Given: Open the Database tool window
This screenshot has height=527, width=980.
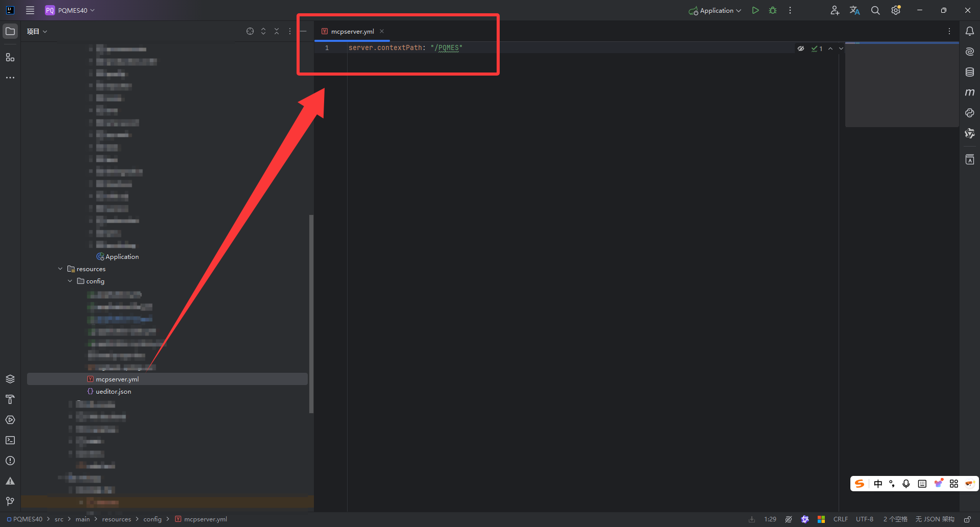Looking at the screenshot, I should pyautogui.click(x=970, y=72).
